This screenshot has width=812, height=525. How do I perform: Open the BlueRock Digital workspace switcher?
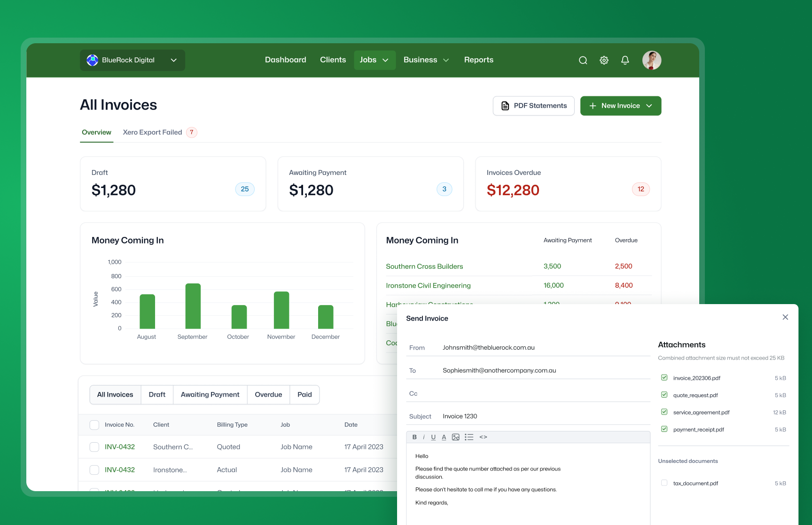[132, 60]
